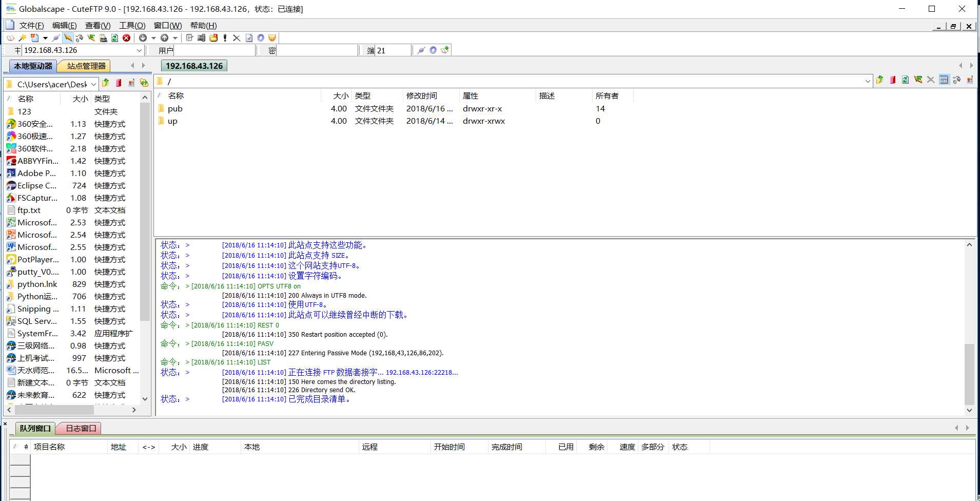Open the local path dropdown C:\Users\acer\Desk
This screenshot has width=980, height=501.
[x=93, y=84]
